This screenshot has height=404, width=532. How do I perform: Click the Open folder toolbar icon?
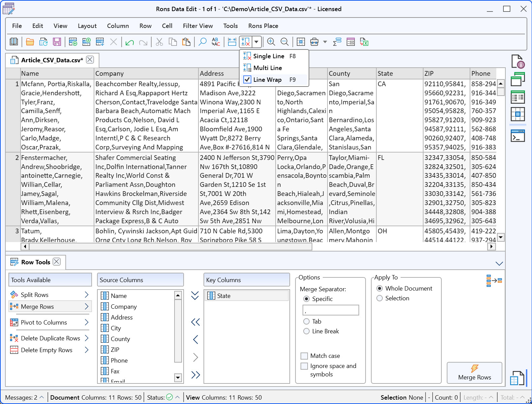click(x=30, y=42)
